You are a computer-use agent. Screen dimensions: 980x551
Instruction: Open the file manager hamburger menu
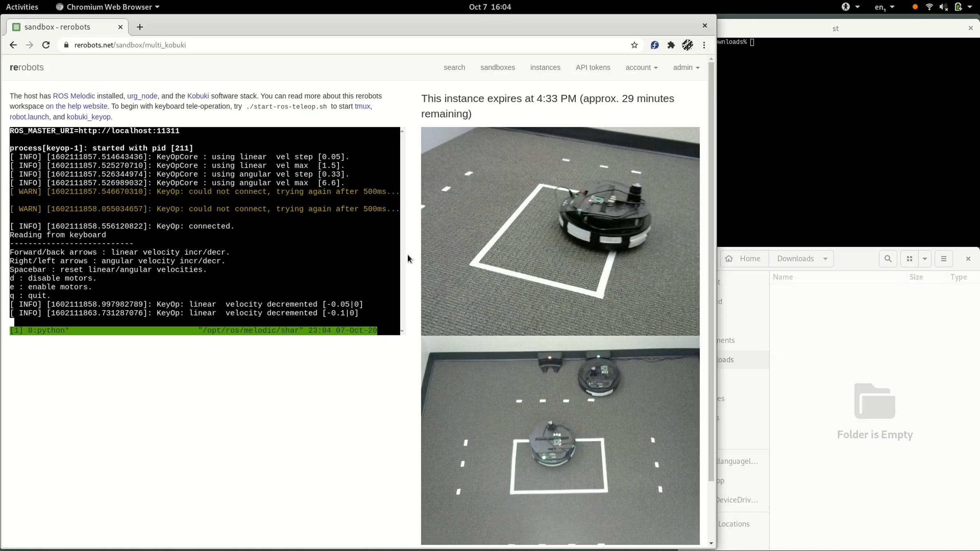tap(943, 258)
